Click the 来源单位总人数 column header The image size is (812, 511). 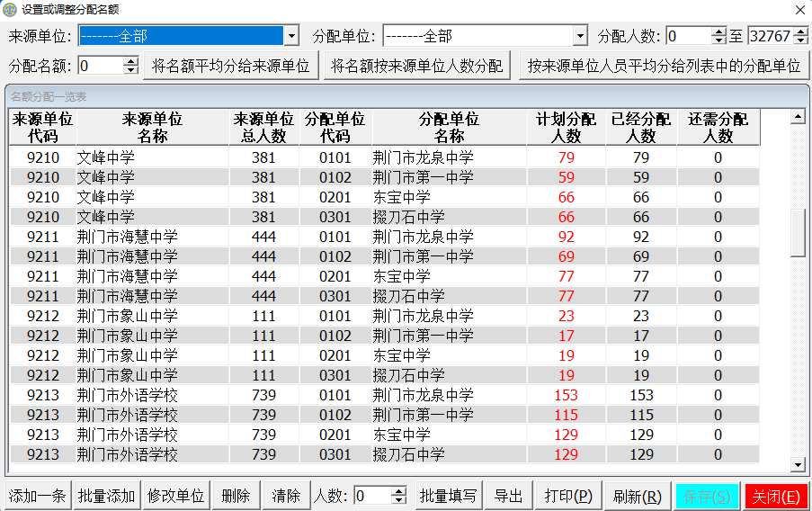pos(263,128)
